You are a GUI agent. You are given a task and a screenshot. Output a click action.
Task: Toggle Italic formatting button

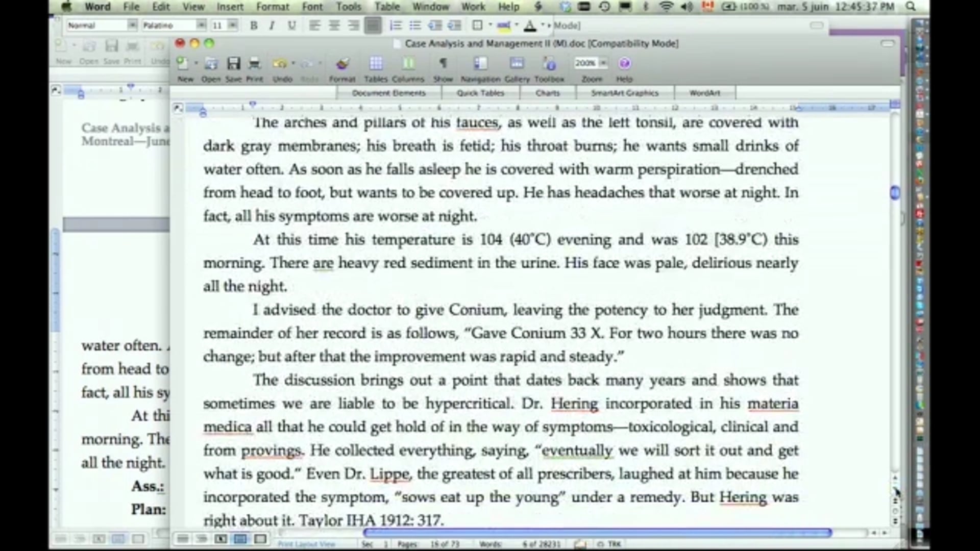272,26
